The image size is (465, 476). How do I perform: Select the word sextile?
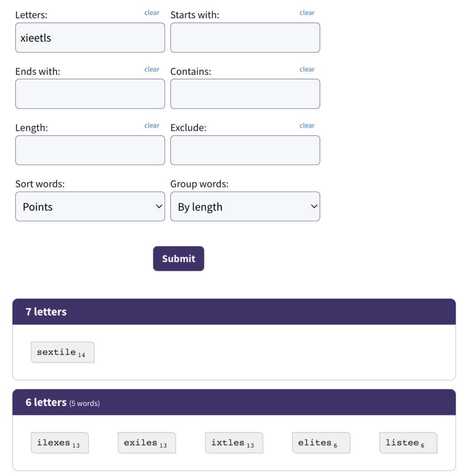(x=62, y=352)
